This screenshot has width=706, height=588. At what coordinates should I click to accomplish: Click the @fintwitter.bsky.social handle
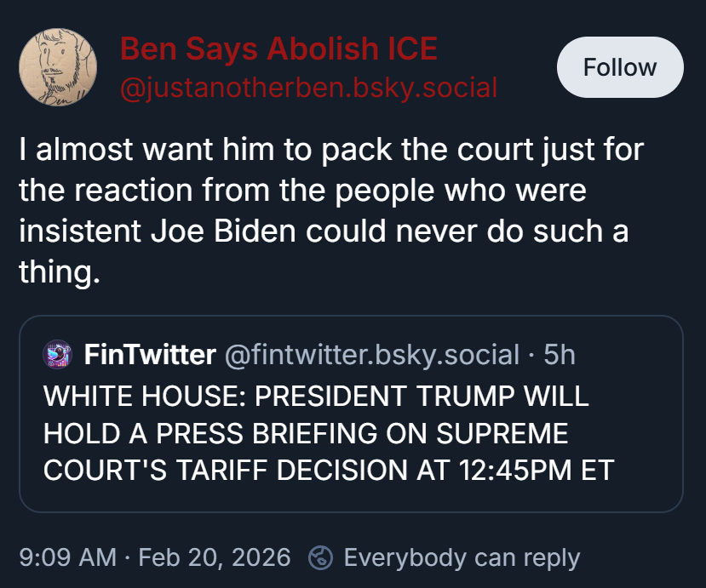(x=371, y=354)
